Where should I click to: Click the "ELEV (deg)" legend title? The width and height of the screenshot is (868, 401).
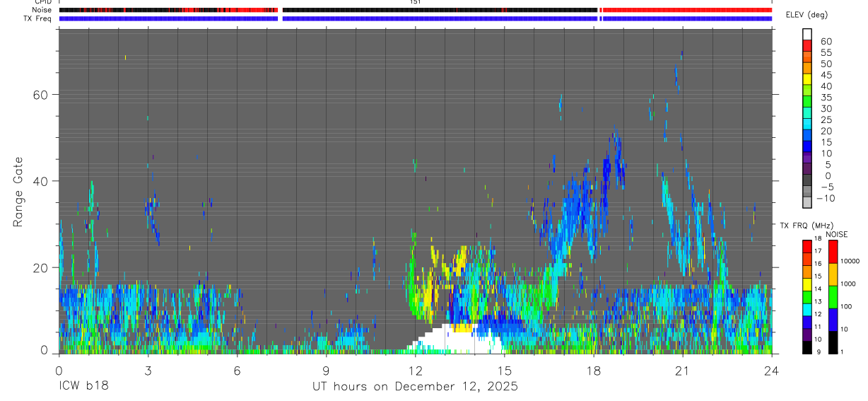point(807,15)
